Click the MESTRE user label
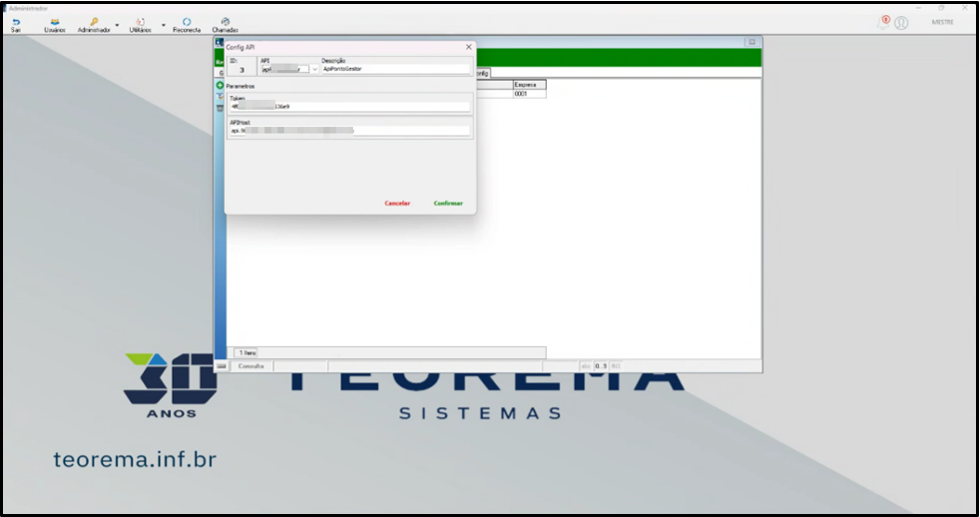This screenshot has width=980, height=517. click(x=942, y=22)
